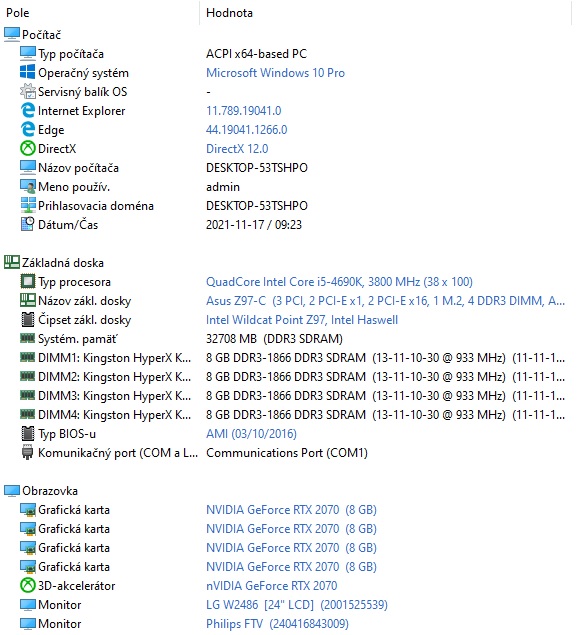Click the Typ procesora CPU icon

coord(28,281)
